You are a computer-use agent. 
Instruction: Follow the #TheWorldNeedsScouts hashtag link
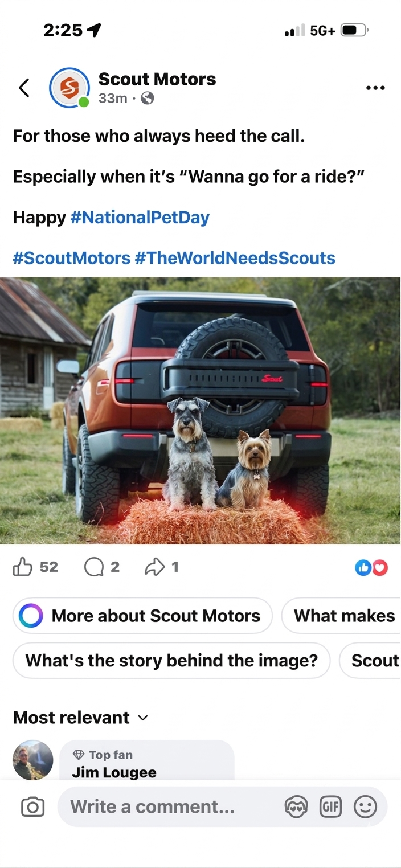click(235, 258)
